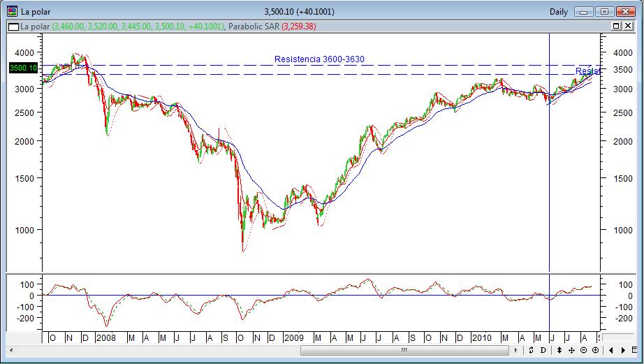Click the 'La polar' title bar name
644x364 pixels.
pyautogui.click(x=36, y=12)
